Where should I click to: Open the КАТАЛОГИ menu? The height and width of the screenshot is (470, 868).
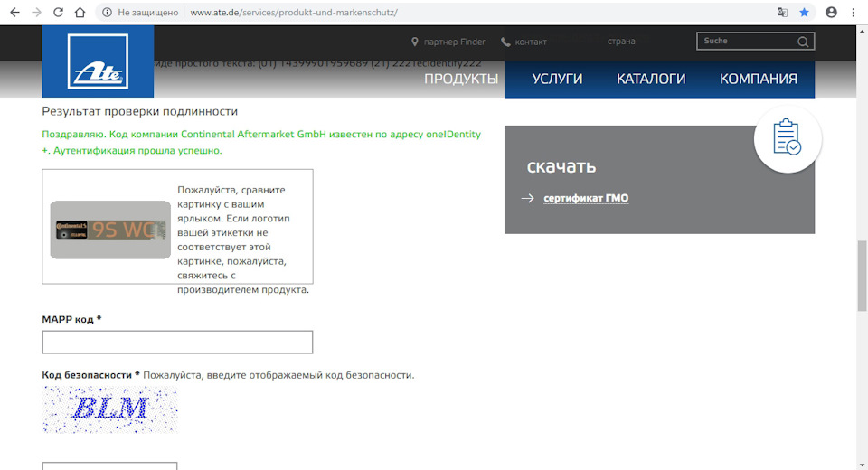pyautogui.click(x=651, y=79)
